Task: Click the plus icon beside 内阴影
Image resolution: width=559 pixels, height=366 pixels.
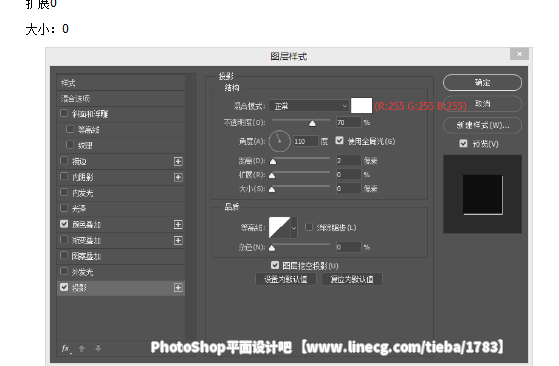Action: point(178,177)
